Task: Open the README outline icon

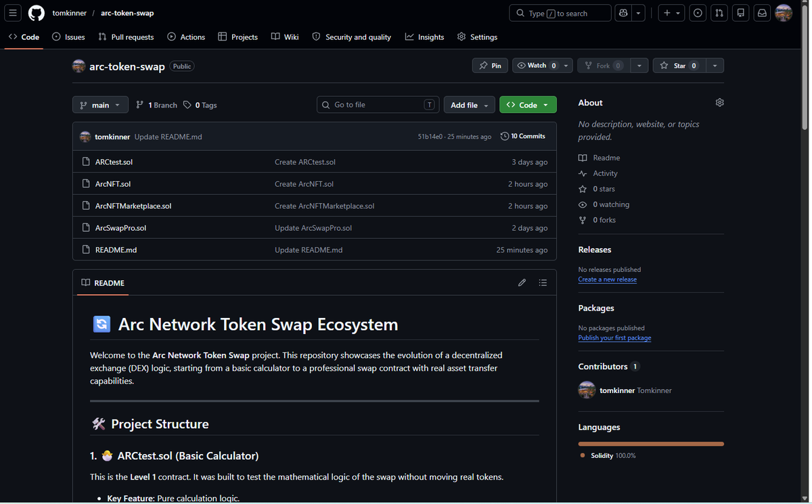Action: (x=543, y=283)
